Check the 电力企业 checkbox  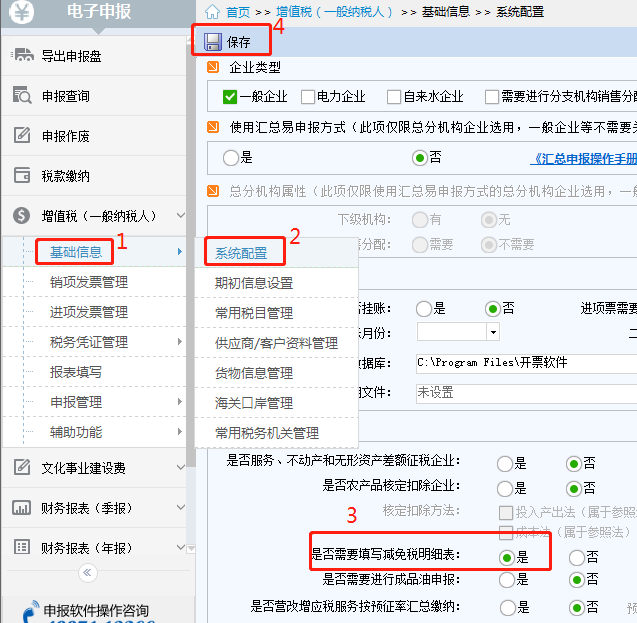point(308,97)
